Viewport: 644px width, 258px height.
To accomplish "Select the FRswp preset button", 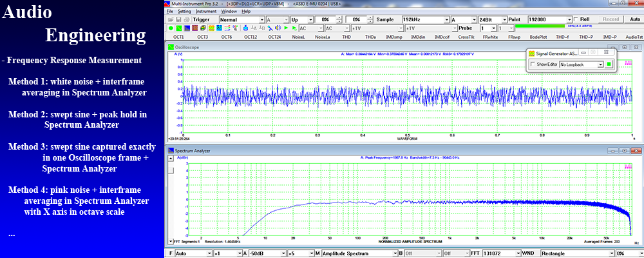I will (x=514, y=37).
